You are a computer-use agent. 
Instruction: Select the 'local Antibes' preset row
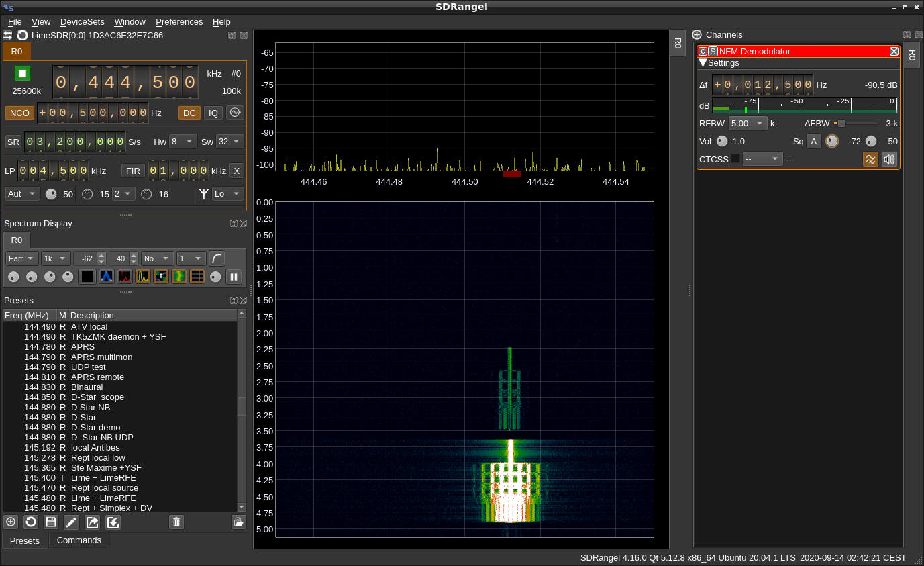coord(120,447)
